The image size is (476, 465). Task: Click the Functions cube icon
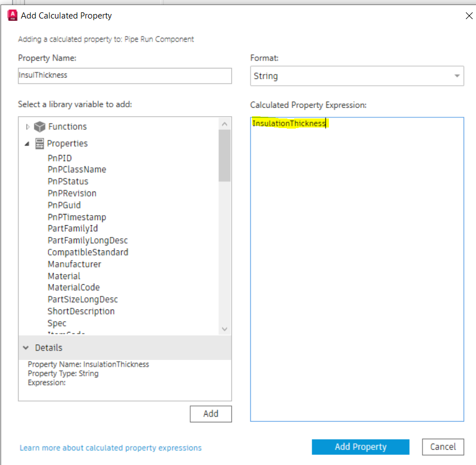pyautogui.click(x=39, y=127)
